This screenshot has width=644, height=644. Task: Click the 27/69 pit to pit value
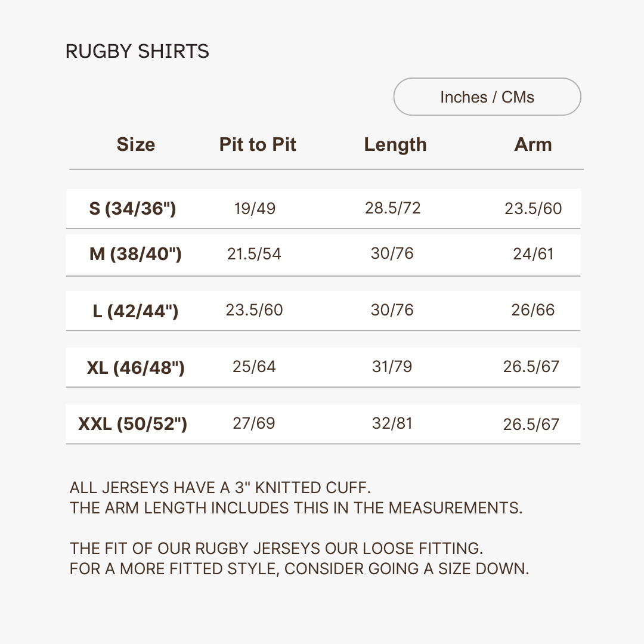tap(254, 423)
